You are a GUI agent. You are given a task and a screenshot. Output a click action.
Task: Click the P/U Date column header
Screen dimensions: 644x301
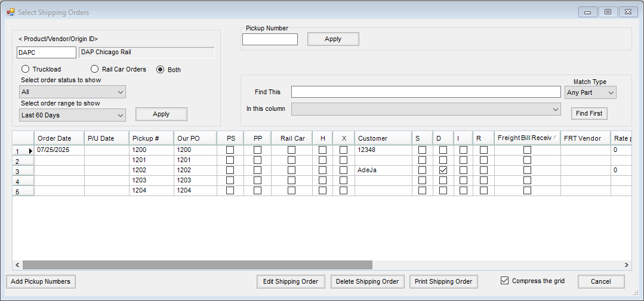107,138
